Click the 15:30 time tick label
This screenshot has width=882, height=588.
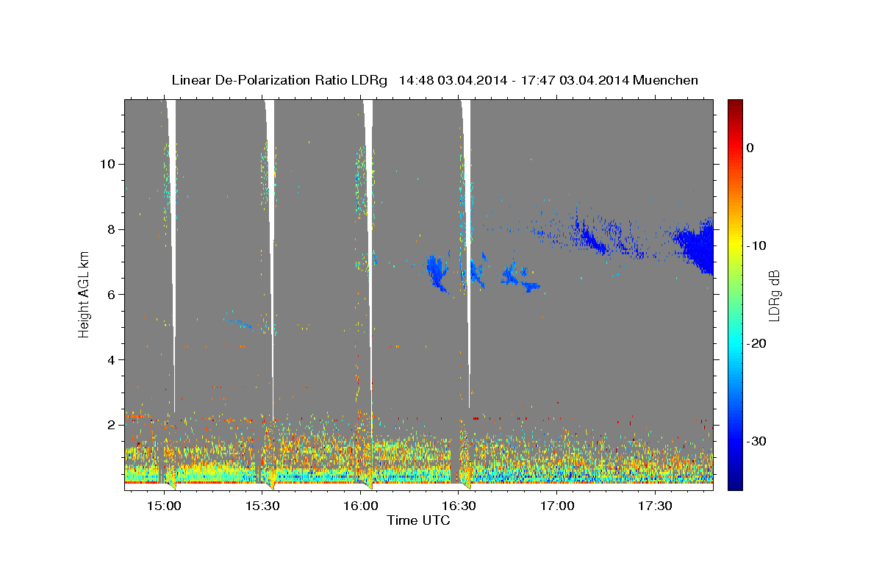tap(262, 506)
